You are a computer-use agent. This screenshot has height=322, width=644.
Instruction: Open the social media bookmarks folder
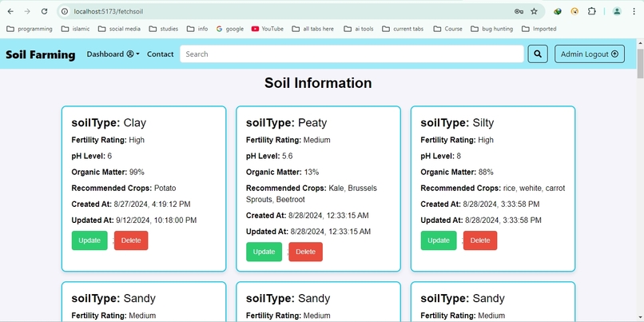119,29
